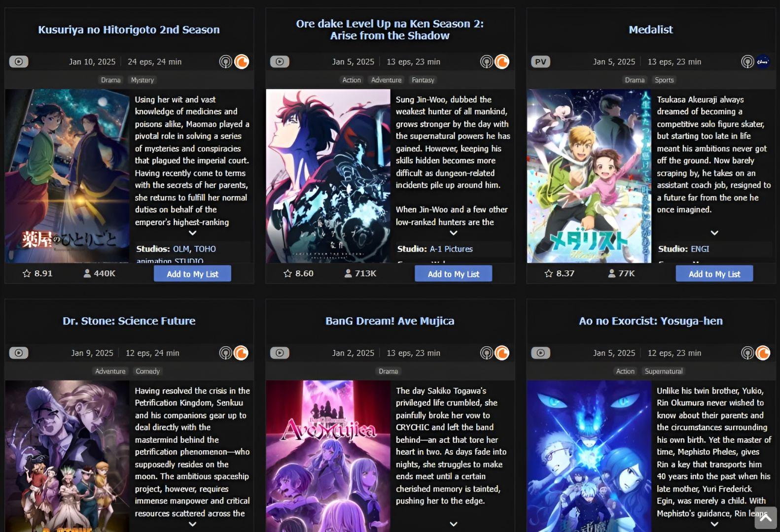Open the streaming icon beside Medalist's official site icon
The height and width of the screenshot is (532, 780).
(x=763, y=62)
